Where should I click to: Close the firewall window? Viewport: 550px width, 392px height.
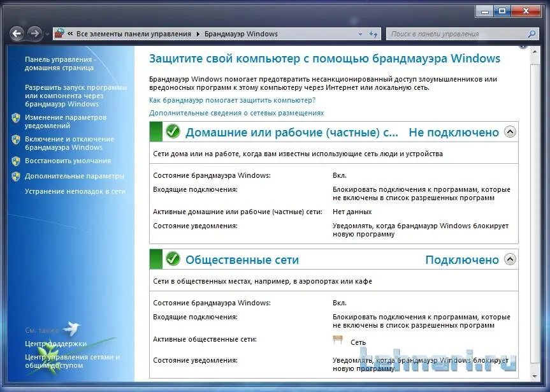pos(526,11)
